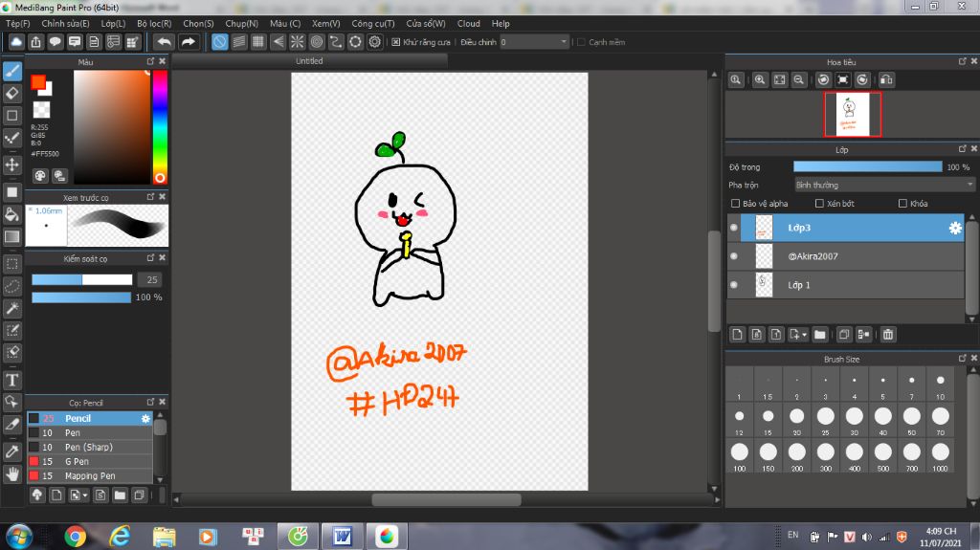
Task: Select the G Pen brush
Action: (x=90, y=461)
